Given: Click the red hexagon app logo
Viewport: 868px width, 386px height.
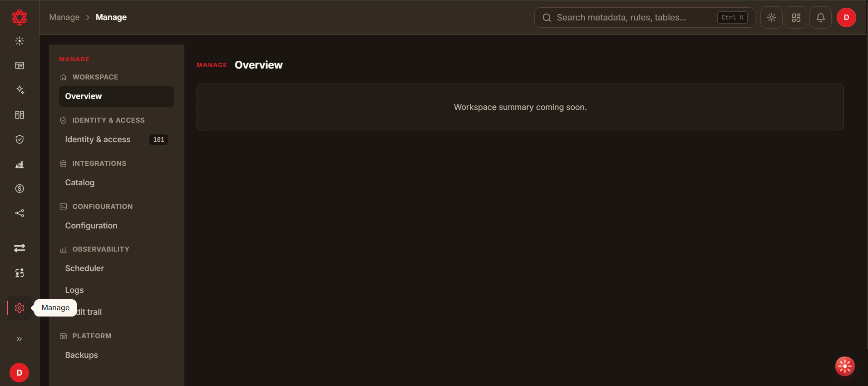Looking at the screenshot, I should pos(19,17).
